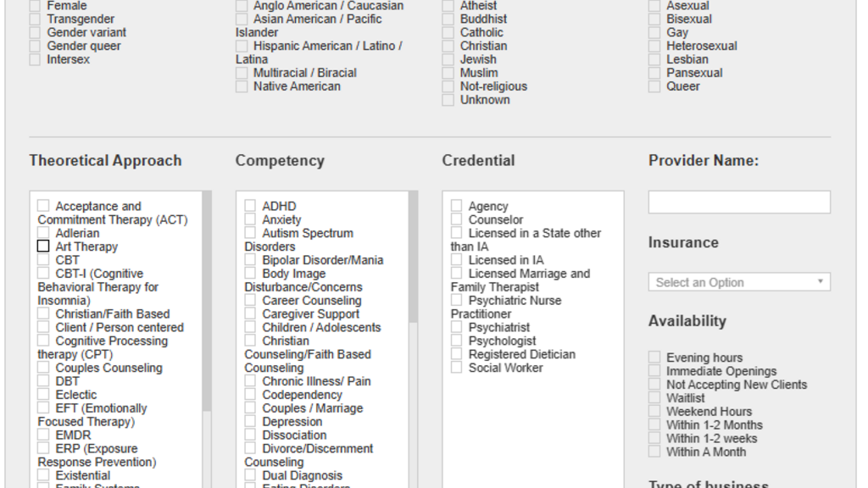This screenshot has height=488, width=868.
Task: Select the Couples Counseling checkbox
Action: pos(43,367)
